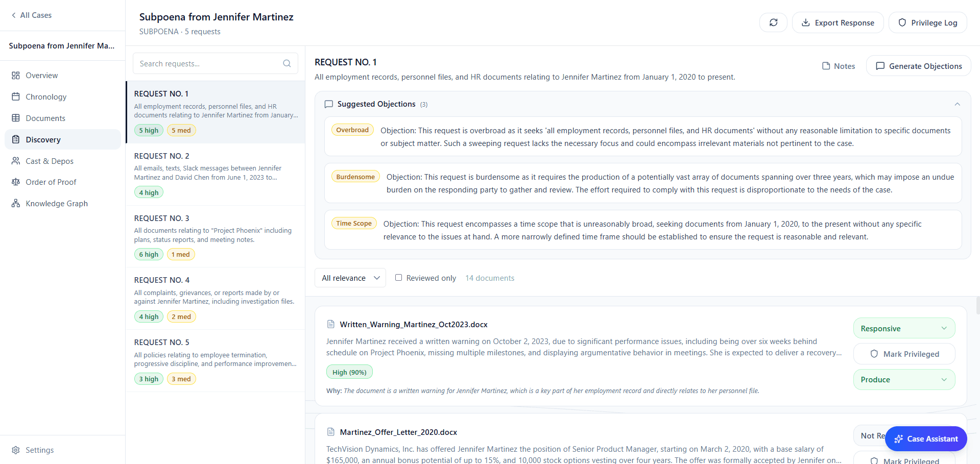Click the Export Response button
Screen dimensions: 980x464
tap(838, 22)
